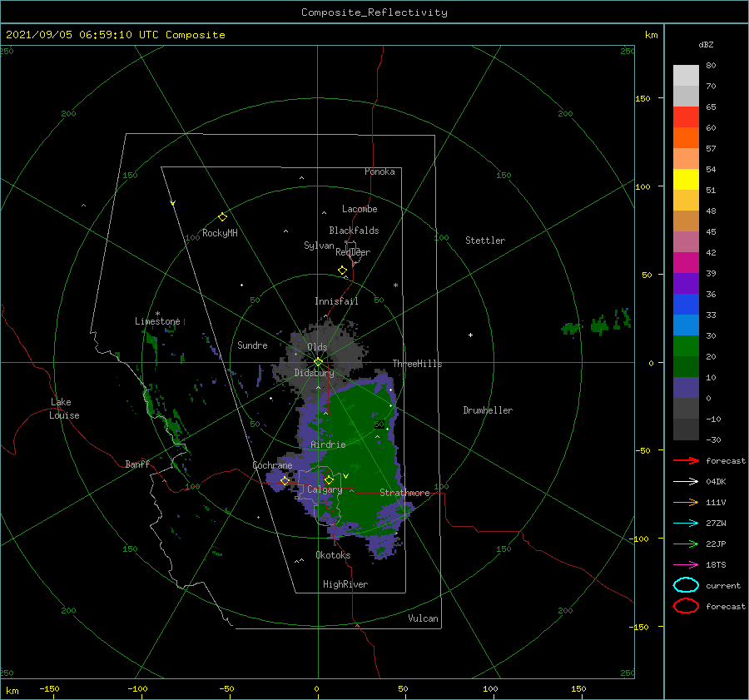Click the Sylvan town label
749x700 pixels.
pos(319,246)
